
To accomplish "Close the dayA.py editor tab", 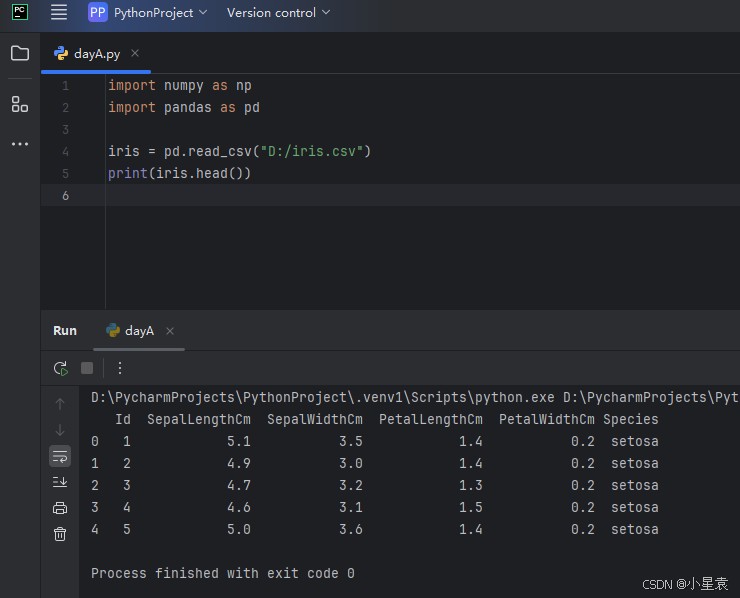I will point(135,53).
